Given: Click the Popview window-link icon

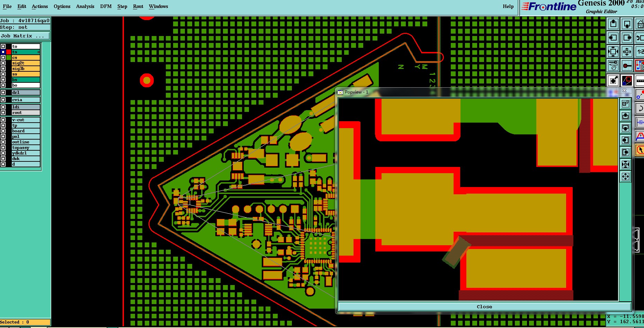Looking at the screenshot, I should tap(625, 104).
